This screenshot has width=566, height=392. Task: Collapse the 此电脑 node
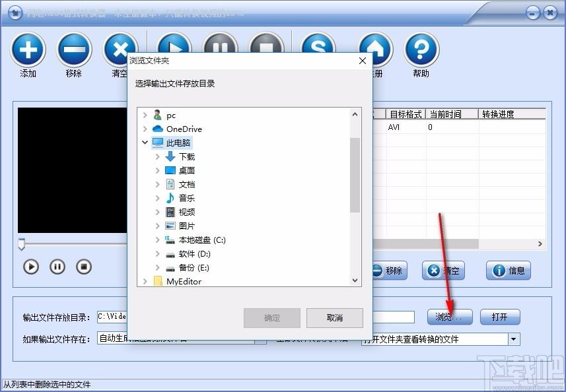point(145,143)
